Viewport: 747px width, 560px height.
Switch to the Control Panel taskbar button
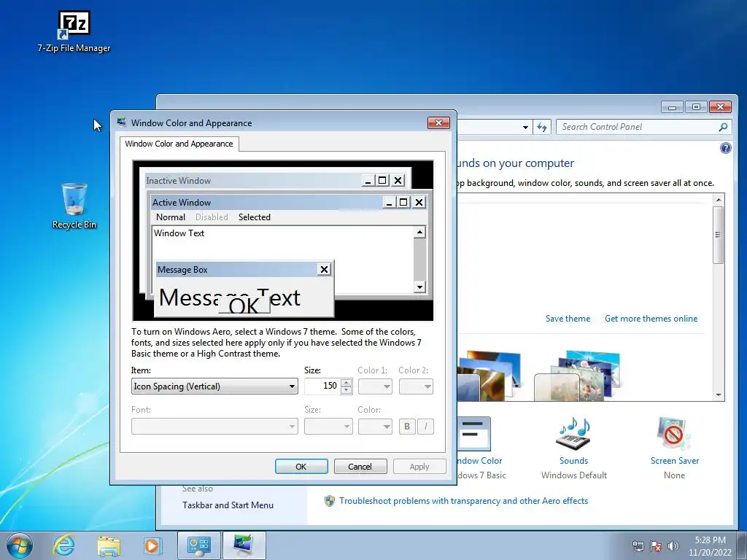198,545
